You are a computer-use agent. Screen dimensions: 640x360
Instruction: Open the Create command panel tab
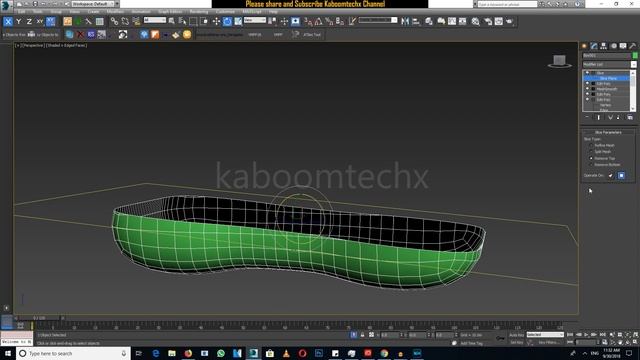coord(584,46)
